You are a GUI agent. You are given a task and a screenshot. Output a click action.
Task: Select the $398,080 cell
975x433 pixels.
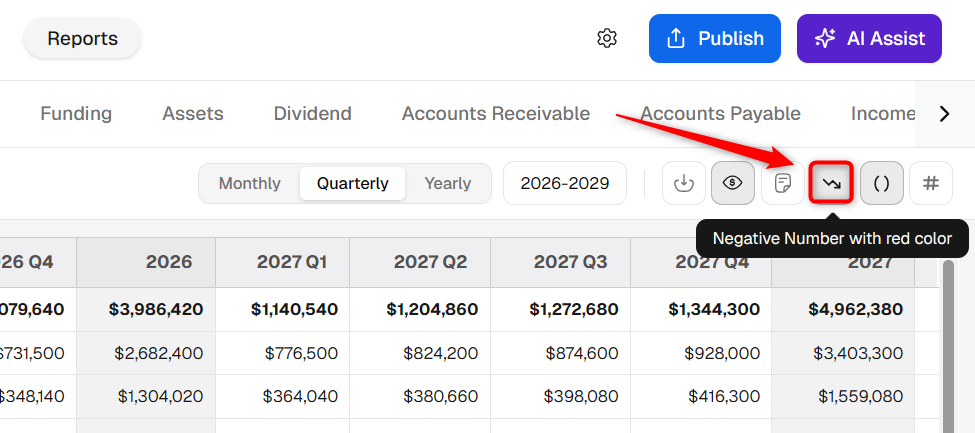[561, 396]
